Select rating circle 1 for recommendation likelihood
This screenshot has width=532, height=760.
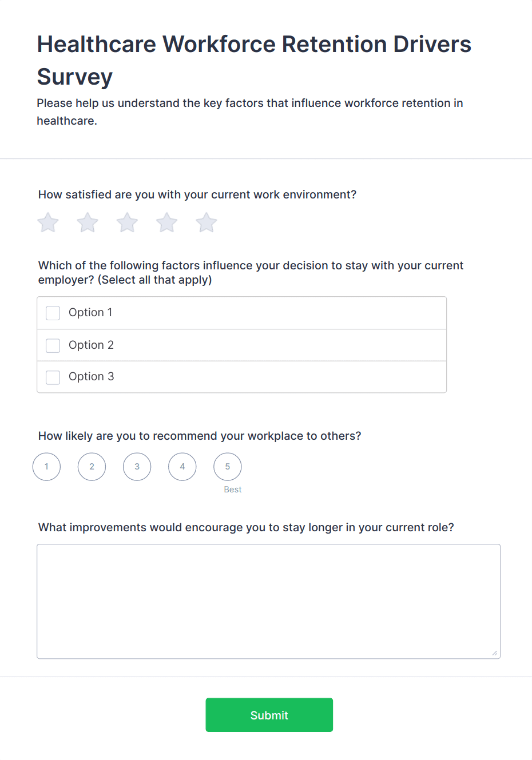46,467
